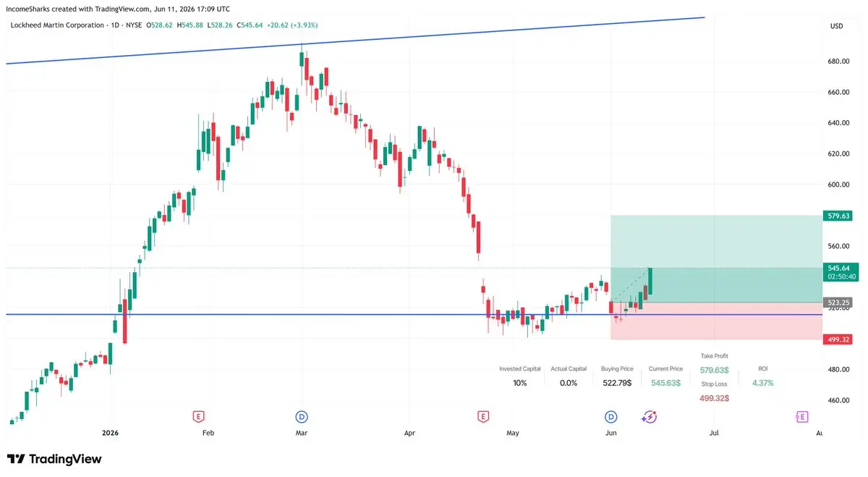
Task: Click the Feb label on time axis
Action: (x=208, y=433)
